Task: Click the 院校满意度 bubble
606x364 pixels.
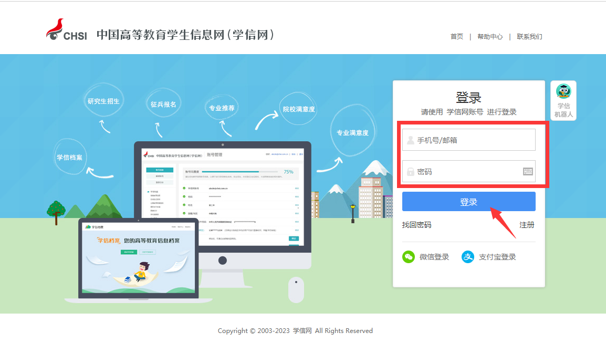Action: (299, 109)
